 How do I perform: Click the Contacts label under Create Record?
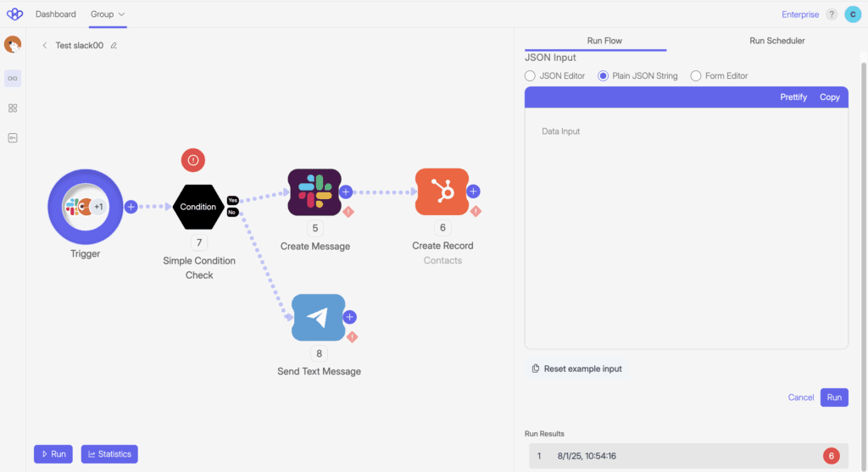point(442,260)
